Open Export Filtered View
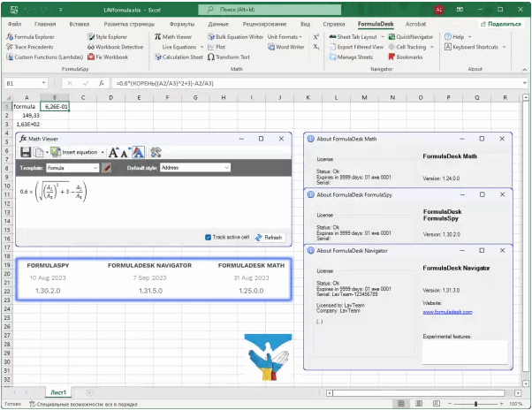Screen dimensions: 532x410 pyautogui.click(x=356, y=47)
